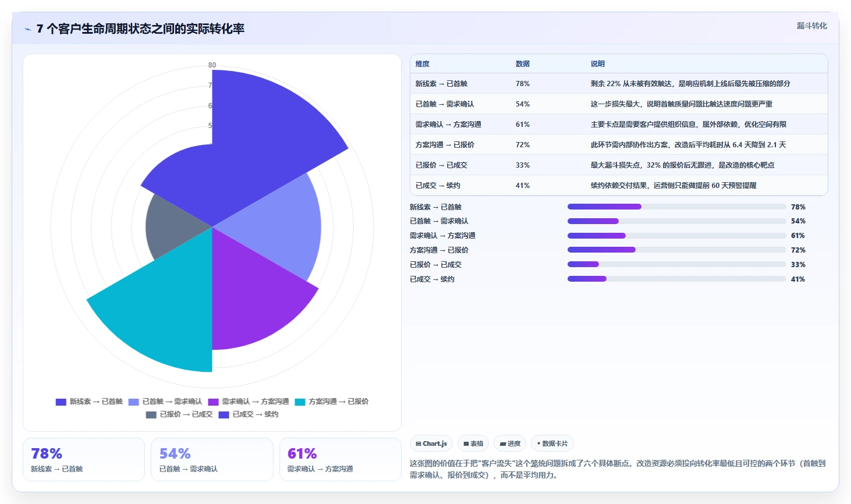Toggle legend item 已成交 → 续约 in chart
This screenshot has height=504, width=851.
[x=249, y=414]
